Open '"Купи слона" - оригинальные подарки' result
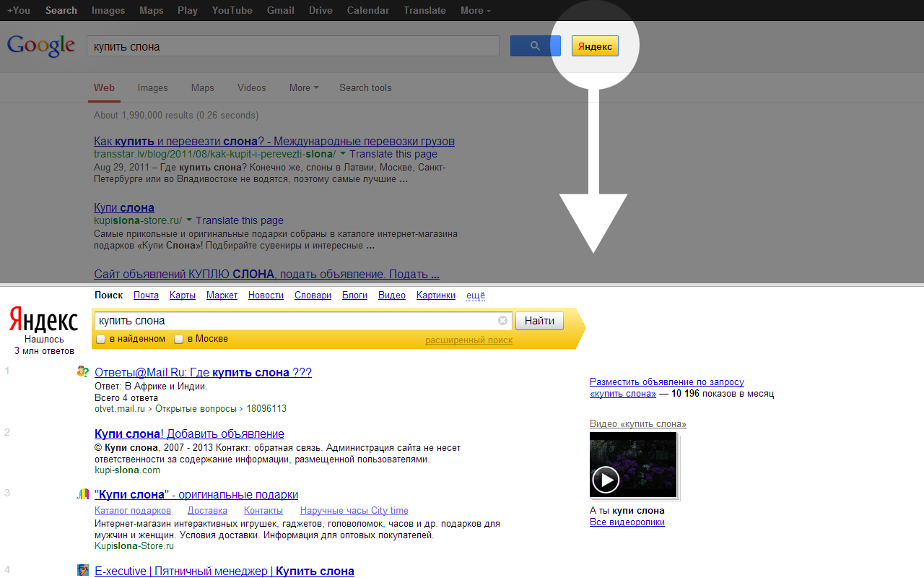The image size is (924, 578). tap(196, 495)
